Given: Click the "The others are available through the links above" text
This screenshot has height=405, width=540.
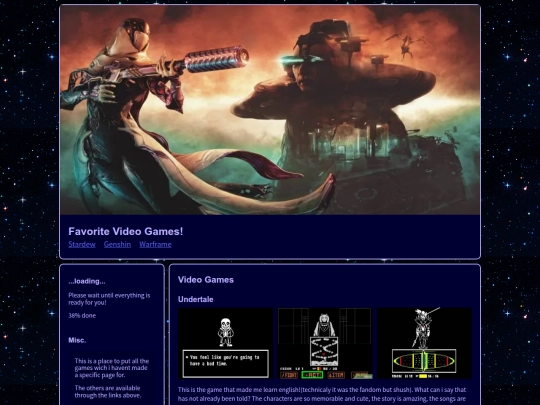Looking at the screenshot, I should 107,392.
